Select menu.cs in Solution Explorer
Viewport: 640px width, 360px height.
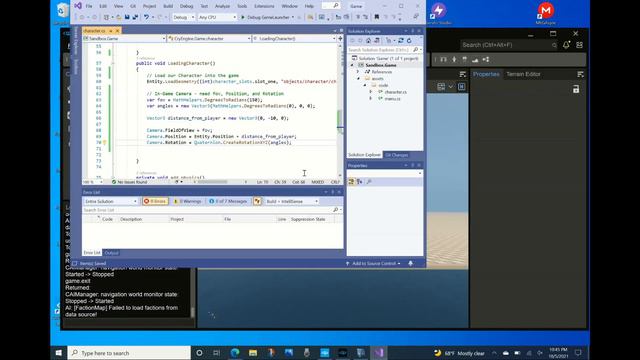click(x=392, y=99)
